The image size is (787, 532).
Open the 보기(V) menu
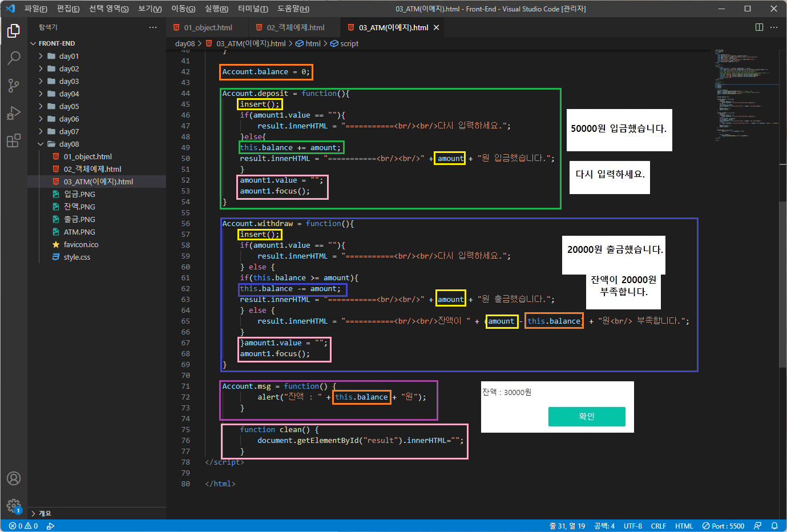point(150,9)
